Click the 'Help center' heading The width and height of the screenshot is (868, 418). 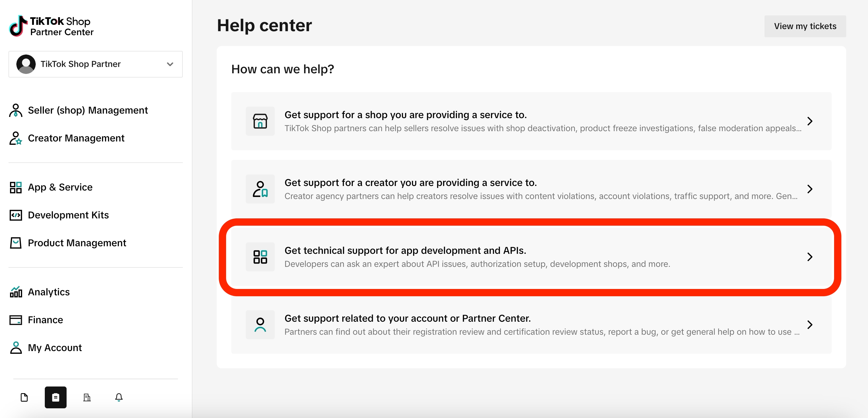point(265,26)
